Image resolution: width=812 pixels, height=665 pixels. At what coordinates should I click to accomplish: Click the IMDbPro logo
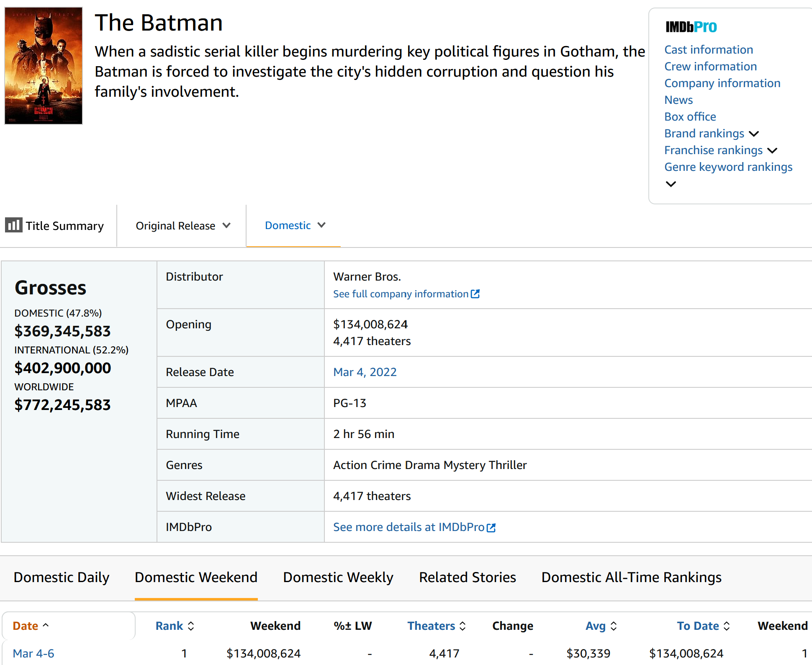pos(691,27)
